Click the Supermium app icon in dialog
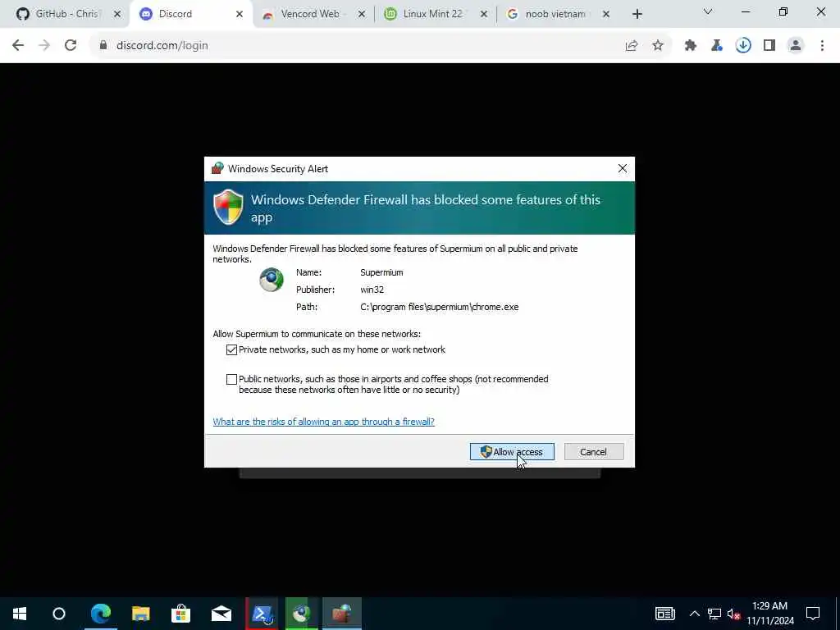 [272, 280]
